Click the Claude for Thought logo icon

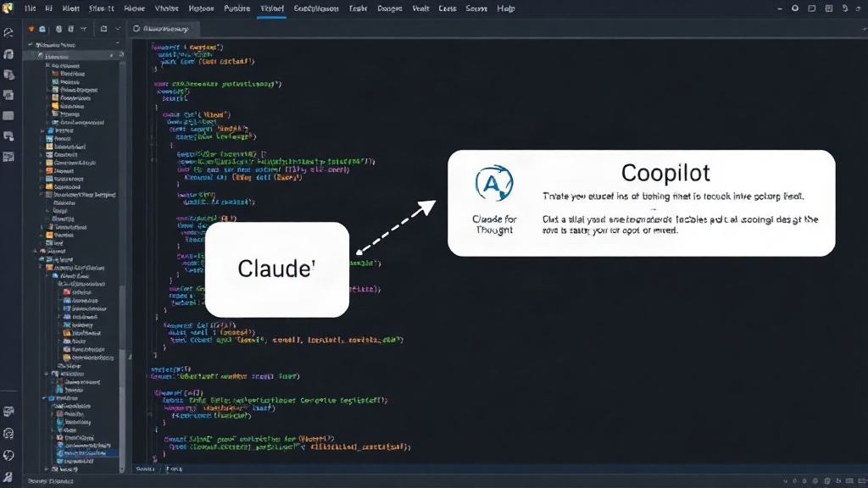point(494,183)
